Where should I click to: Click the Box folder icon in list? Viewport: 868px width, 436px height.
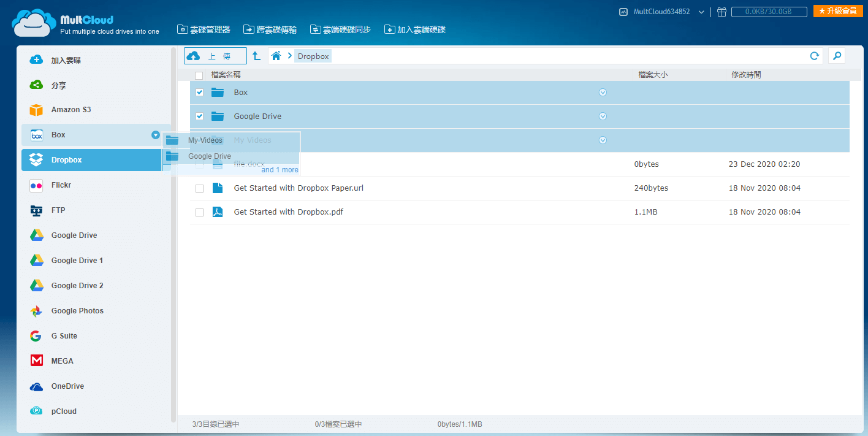point(218,93)
